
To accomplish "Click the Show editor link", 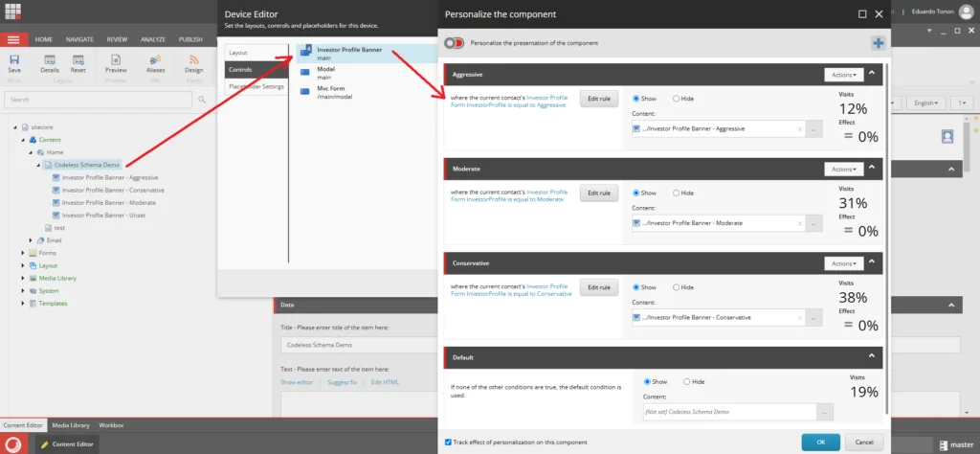I will pos(297,382).
